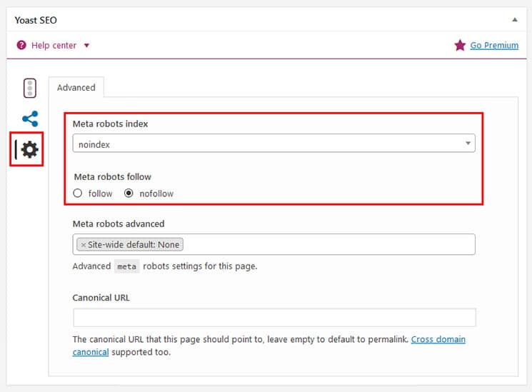This screenshot has width=532, height=392.
Task: Collapse the Yoast SEO metabox arrow
Action: pyautogui.click(x=514, y=20)
